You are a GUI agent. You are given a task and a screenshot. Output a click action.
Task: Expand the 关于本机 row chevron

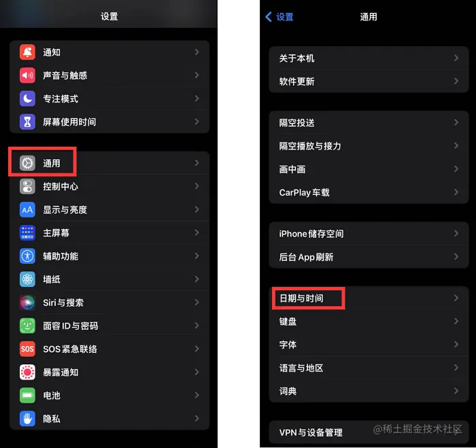[456, 58]
